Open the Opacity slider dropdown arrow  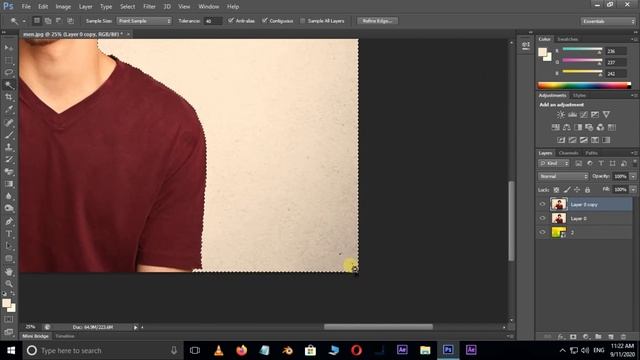pyautogui.click(x=633, y=176)
